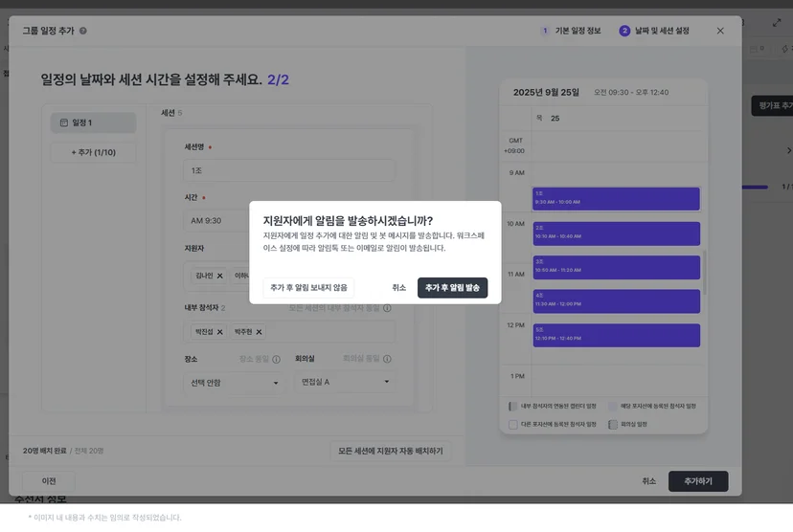Remove applicant 김나인 with its X

[x=220, y=276]
